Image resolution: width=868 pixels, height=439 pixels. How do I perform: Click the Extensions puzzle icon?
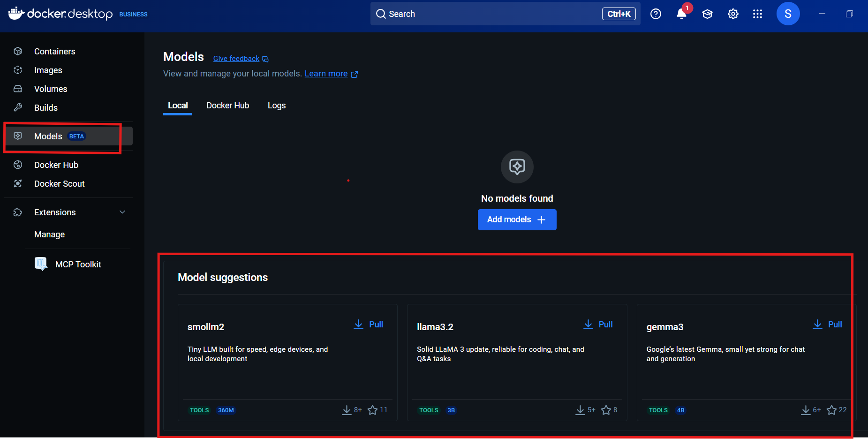coord(18,212)
